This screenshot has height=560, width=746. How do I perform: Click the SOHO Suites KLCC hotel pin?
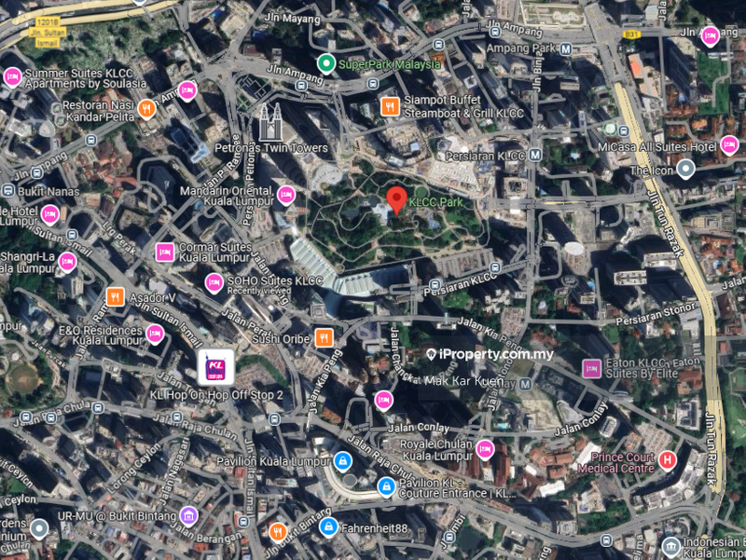pyautogui.click(x=214, y=283)
